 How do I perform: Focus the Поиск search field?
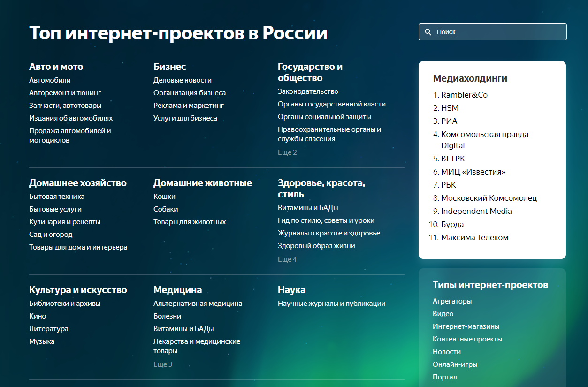493,32
